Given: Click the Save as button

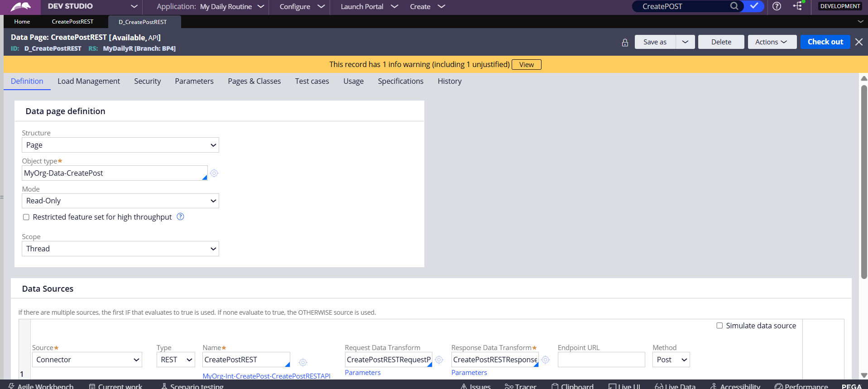Looking at the screenshot, I should [x=655, y=42].
